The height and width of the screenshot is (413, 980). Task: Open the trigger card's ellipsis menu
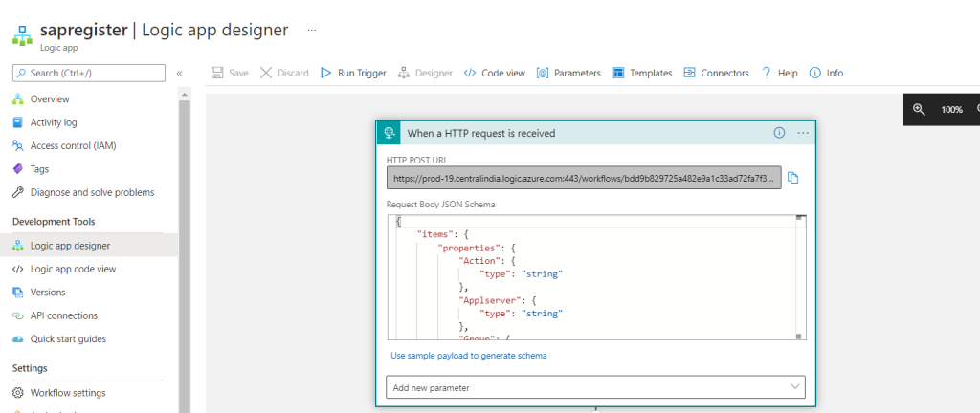[x=803, y=133]
